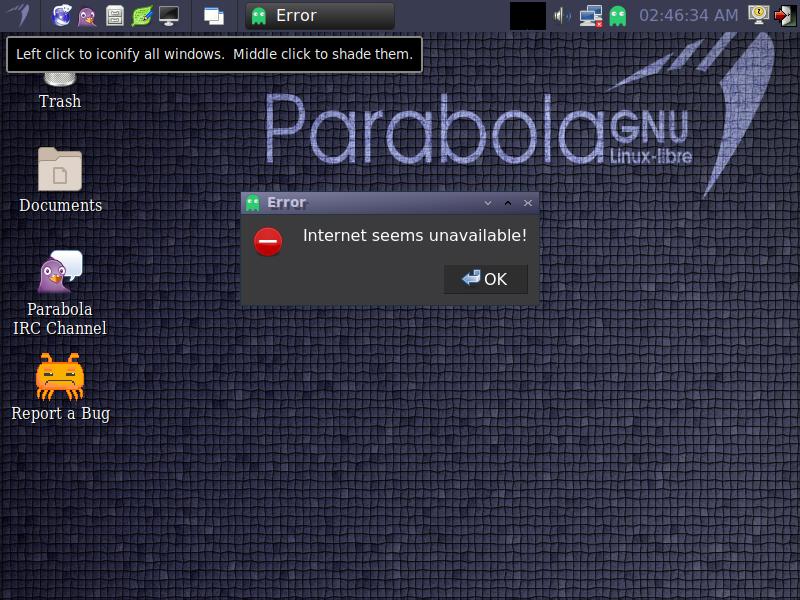Click the green ghost tray icon
The height and width of the screenshot is (600, 800).
tap(618, 16)
